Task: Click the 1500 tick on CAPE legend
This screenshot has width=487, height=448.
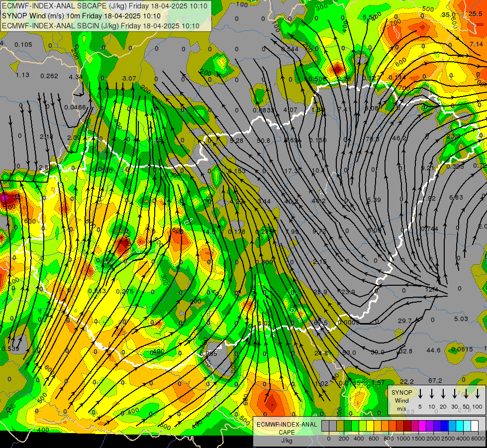Action: 418,439
